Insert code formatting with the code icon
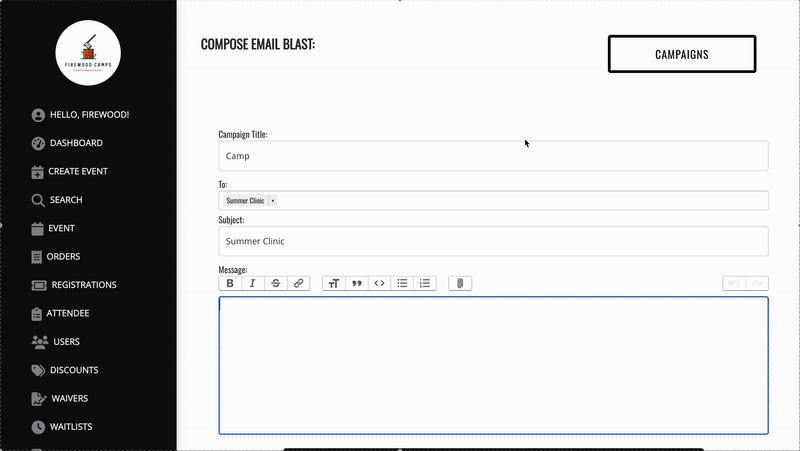 pos(379,283)
